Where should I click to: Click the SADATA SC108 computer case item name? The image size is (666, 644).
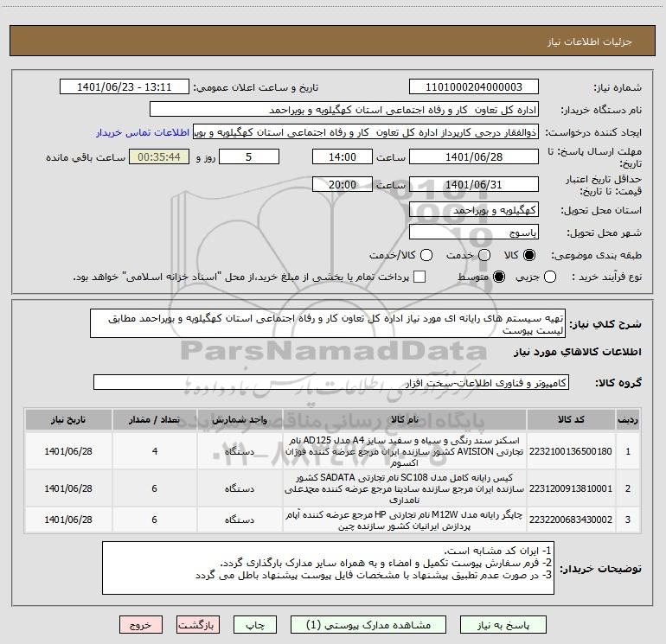pos(405,488)
